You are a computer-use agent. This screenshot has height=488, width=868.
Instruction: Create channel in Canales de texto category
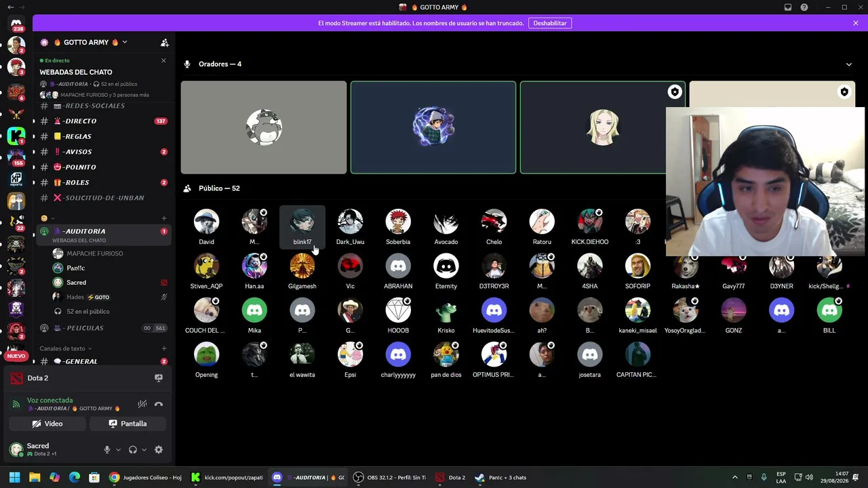coord(164,348)
